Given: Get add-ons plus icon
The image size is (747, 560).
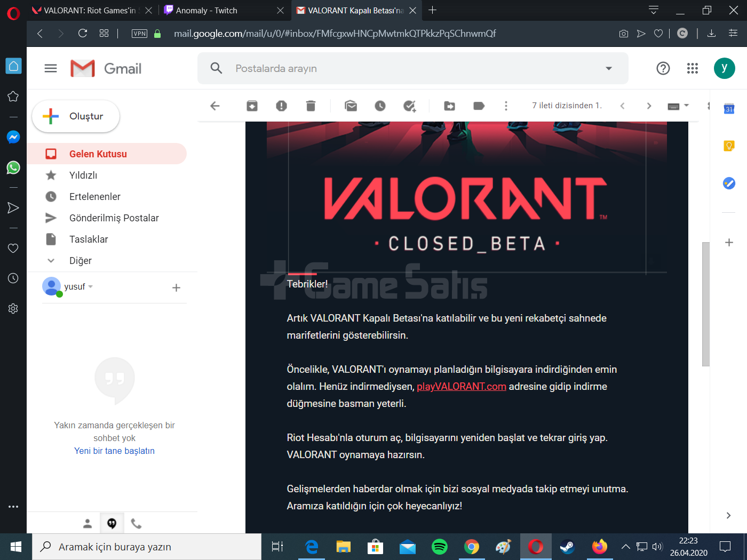Looking at the screenshot, I should (729, 242).
